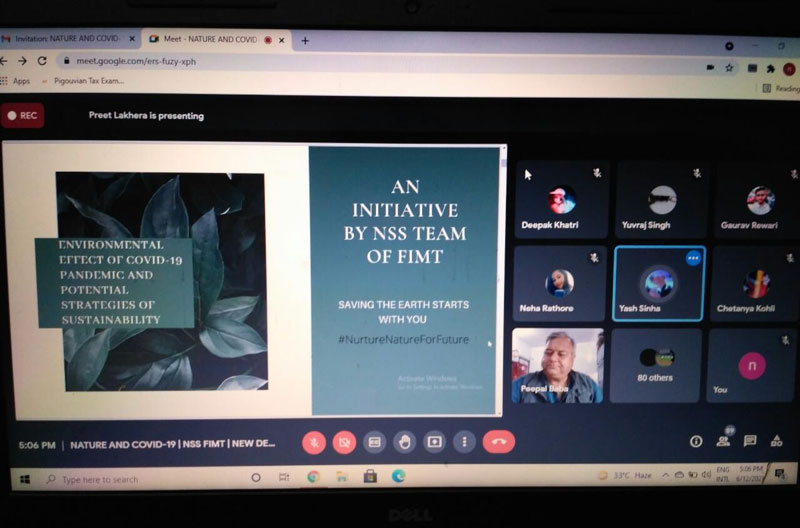Click the Windows taskbar search box
Viewport: 800px width, 528px height.
click(140, 479)
